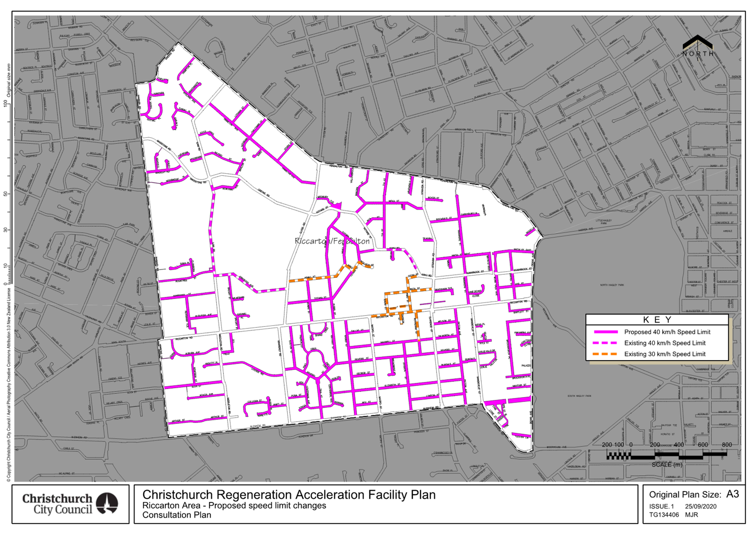Click the 'Riccarton Area - Proposed speed limit changes' subtitle
This screenshot has width=756, height=535.
click(x=234, y=506)
